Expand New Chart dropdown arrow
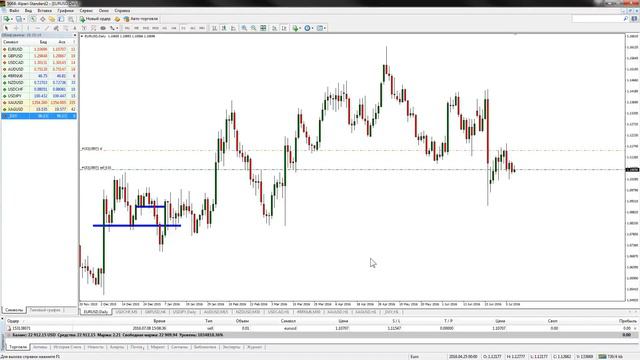This screenshot has height=360, width=640. pyautogui.click(x=12, y=19)
